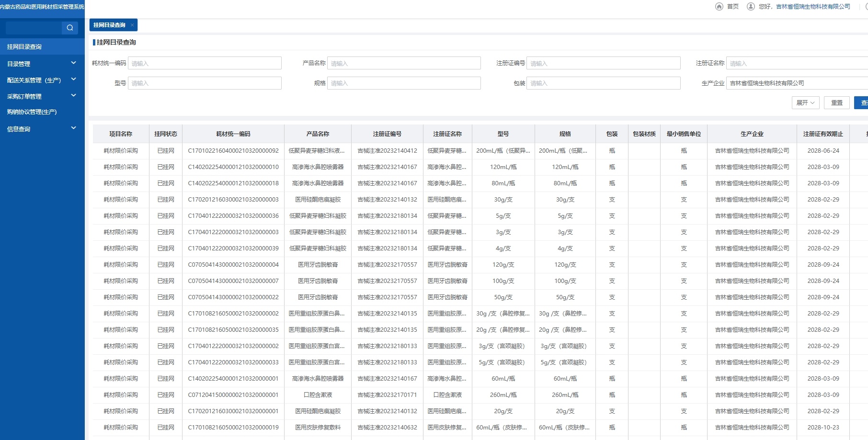
Task: Click expiry date 2028-10-23
Action: pyautogui.click(x=823, y=427)
